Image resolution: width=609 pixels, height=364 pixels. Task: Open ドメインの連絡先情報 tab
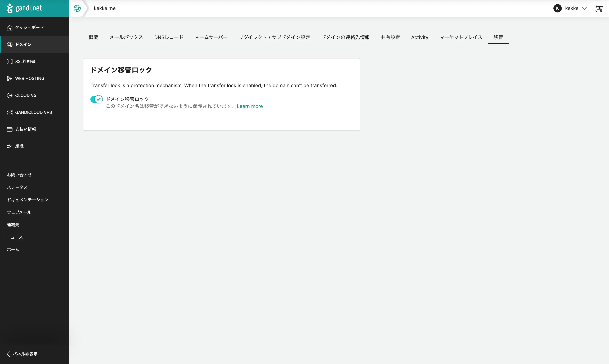346,37
